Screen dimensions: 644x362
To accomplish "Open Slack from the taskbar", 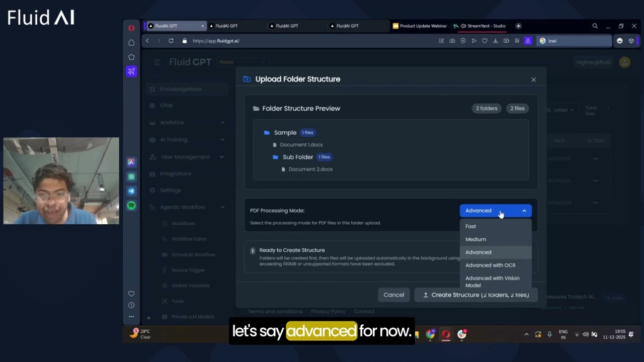I will click(462, 334).
